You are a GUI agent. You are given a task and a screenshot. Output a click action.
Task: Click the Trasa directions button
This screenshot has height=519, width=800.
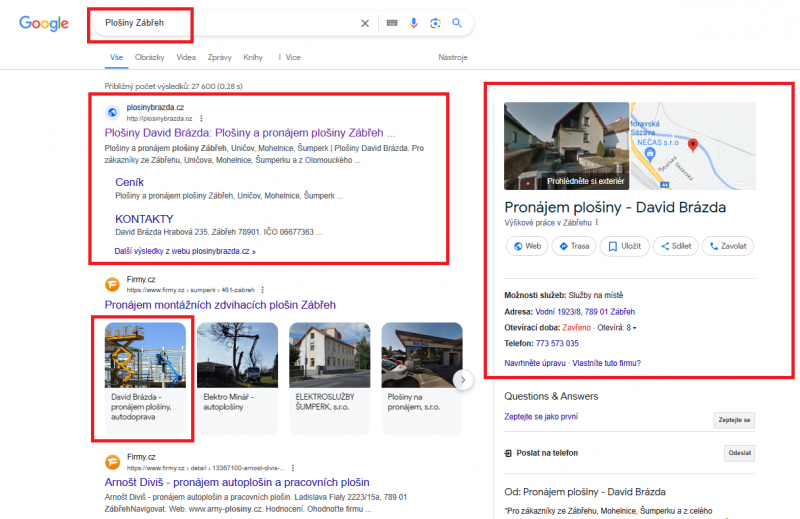(574, 246)
